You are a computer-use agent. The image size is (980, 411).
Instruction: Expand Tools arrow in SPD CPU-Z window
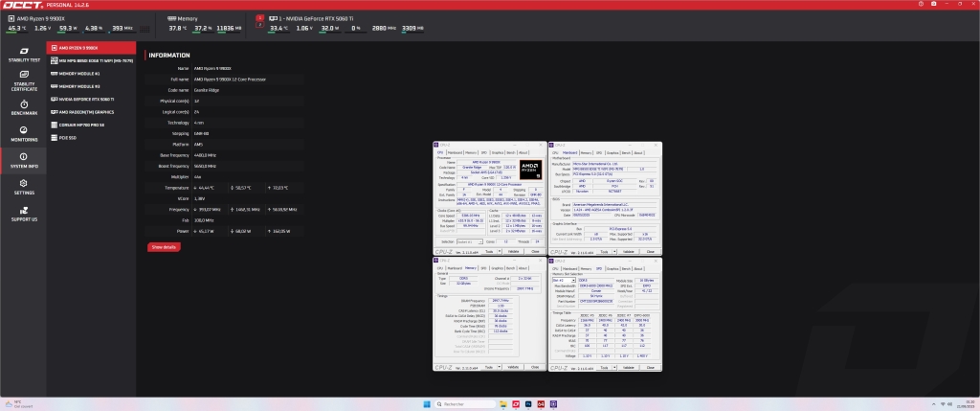[x=615, y=367]
